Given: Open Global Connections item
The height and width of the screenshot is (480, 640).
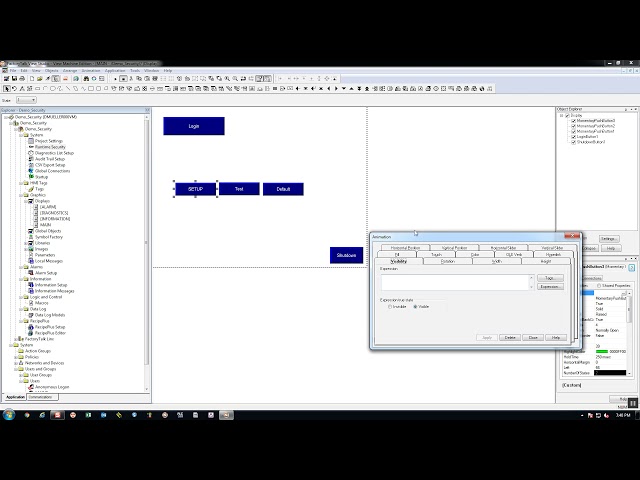Looking at the screenshot, I should click(x=52, y=171).
